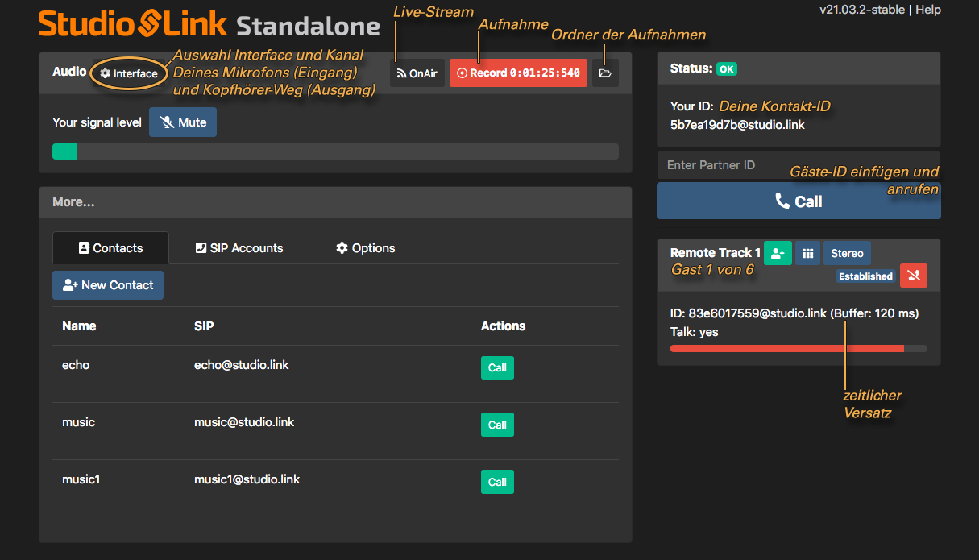Click green add-user icon on Remote Track 1

point(777,253)
